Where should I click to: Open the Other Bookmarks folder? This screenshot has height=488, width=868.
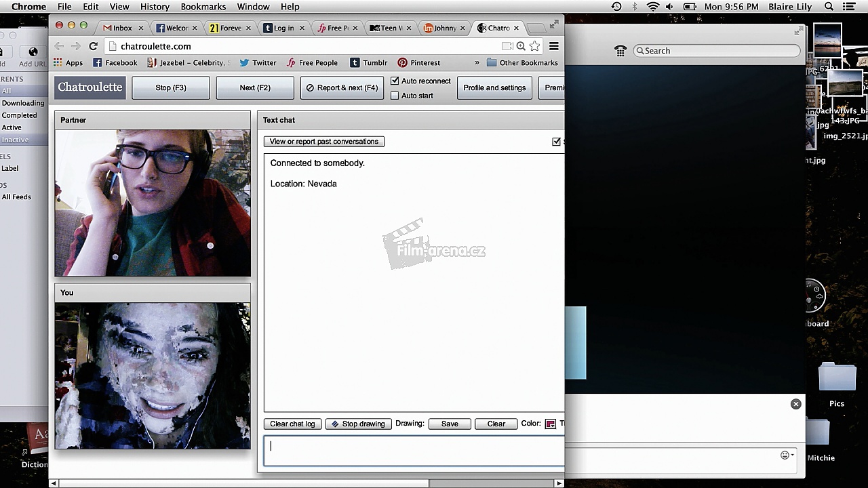click(x=522, y=62)
